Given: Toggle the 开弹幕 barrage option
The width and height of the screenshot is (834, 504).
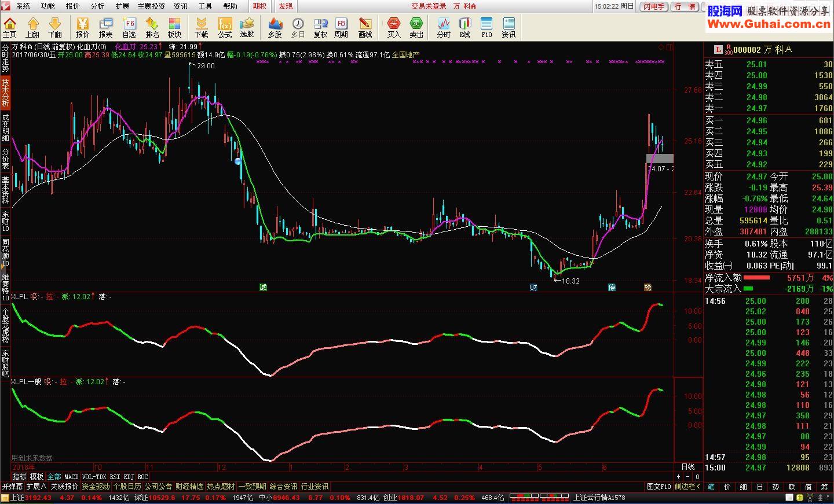Looking at the screenshot, I should tap(12, 487).
